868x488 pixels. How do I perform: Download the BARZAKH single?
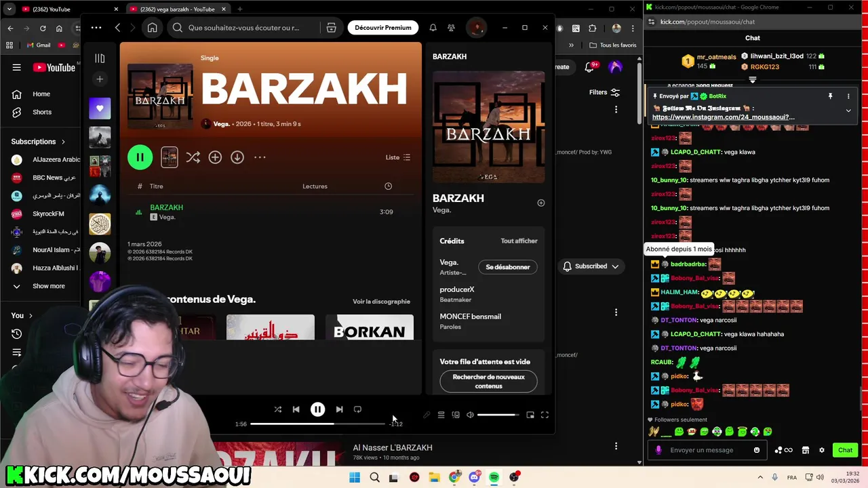237,157
